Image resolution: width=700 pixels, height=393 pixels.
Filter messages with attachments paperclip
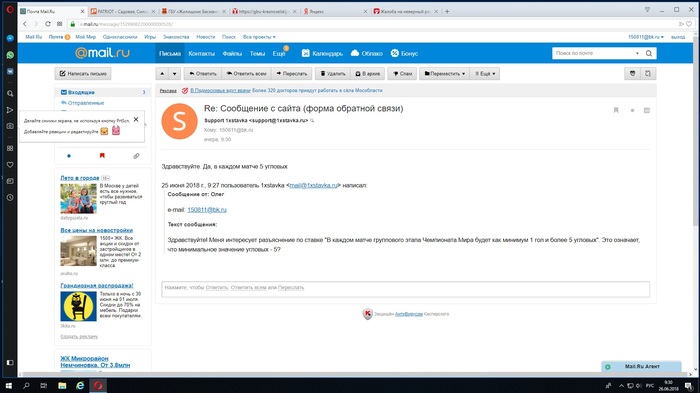point(136,156)
